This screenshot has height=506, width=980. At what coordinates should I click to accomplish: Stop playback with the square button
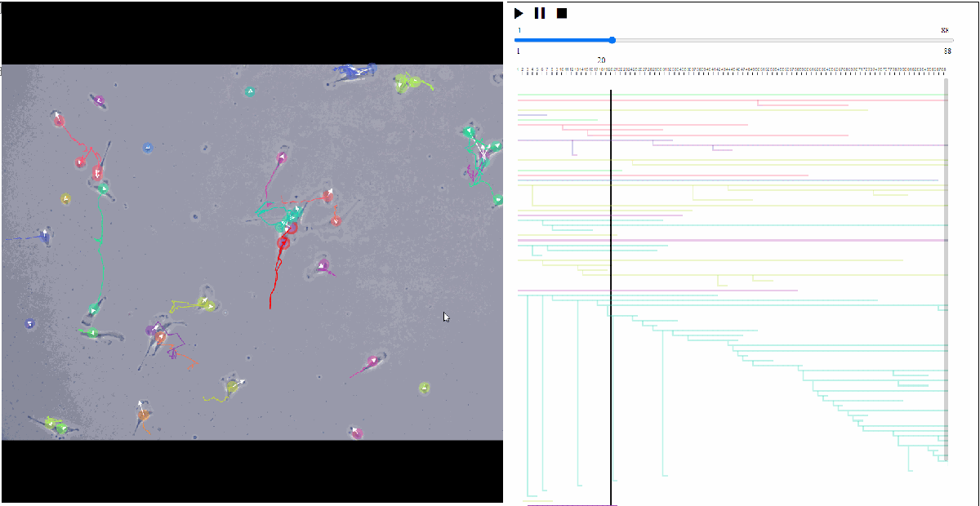(x=562, y=13)
